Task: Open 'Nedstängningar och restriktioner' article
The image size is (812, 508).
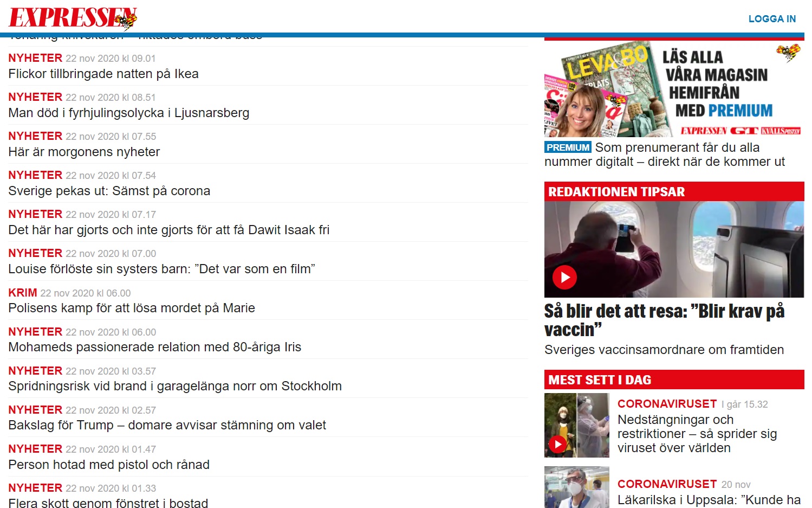Action: [x=697, y=434]
